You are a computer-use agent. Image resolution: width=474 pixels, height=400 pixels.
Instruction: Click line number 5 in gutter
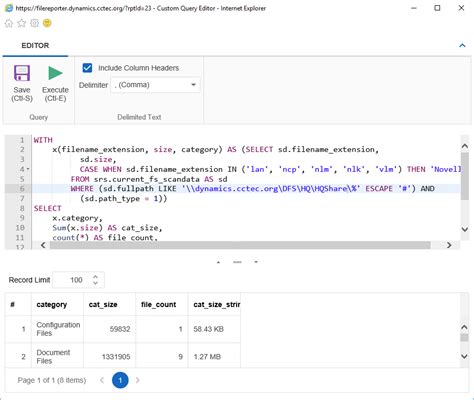[22, 179]
